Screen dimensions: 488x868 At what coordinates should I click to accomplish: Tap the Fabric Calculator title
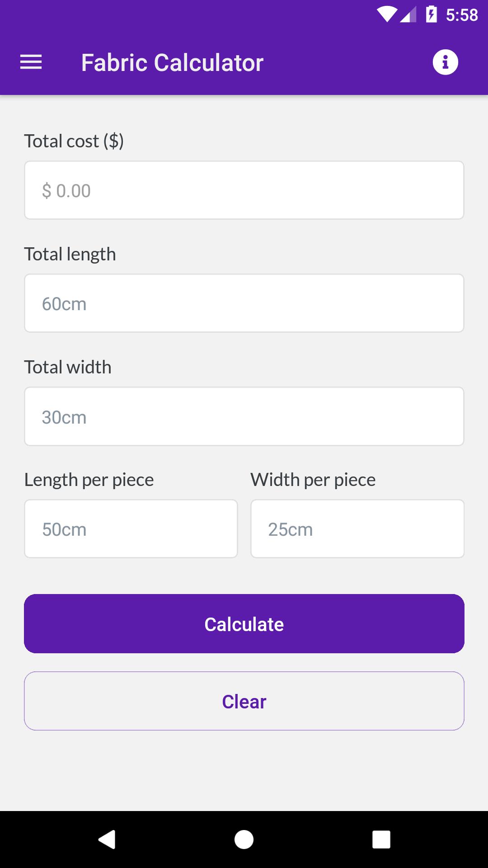(x=172, y=62)
